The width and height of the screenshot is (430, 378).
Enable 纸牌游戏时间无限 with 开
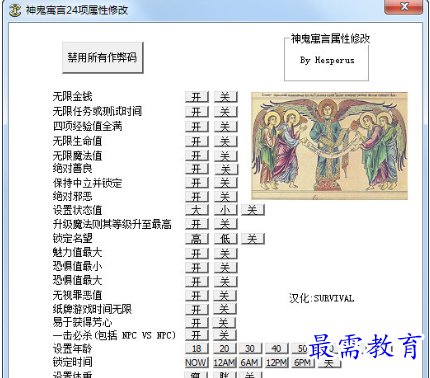point(197,310)
